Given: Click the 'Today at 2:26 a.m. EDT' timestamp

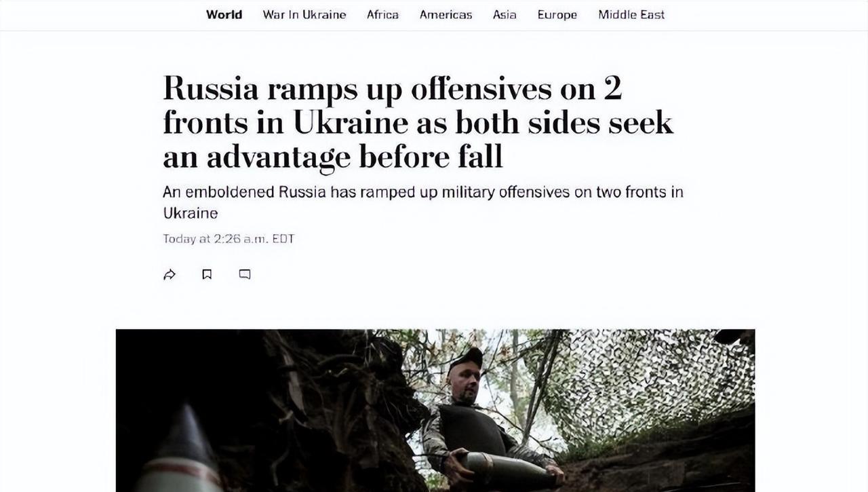Looking at the screenshot, I should [x=229, y=239].
